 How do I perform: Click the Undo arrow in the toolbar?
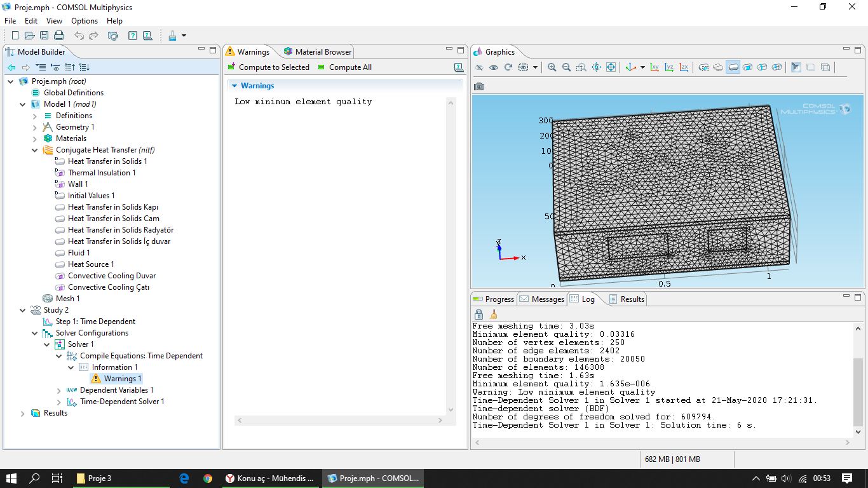coord(79,36)
